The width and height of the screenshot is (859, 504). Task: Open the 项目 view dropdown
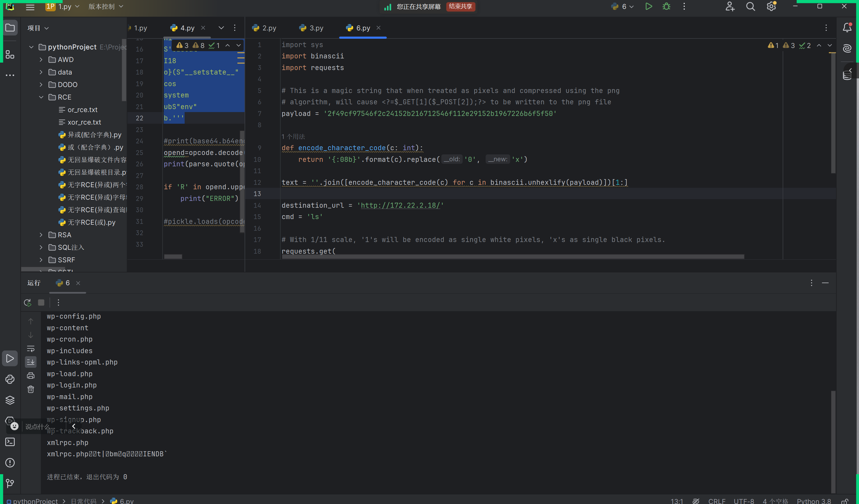(x=38, y=28)
